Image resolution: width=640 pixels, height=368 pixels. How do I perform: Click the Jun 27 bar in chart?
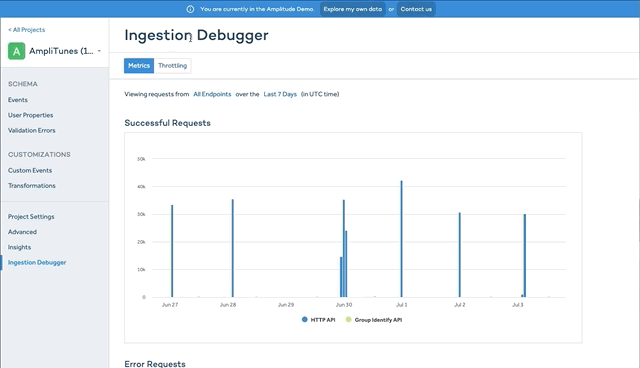(172, 251)
